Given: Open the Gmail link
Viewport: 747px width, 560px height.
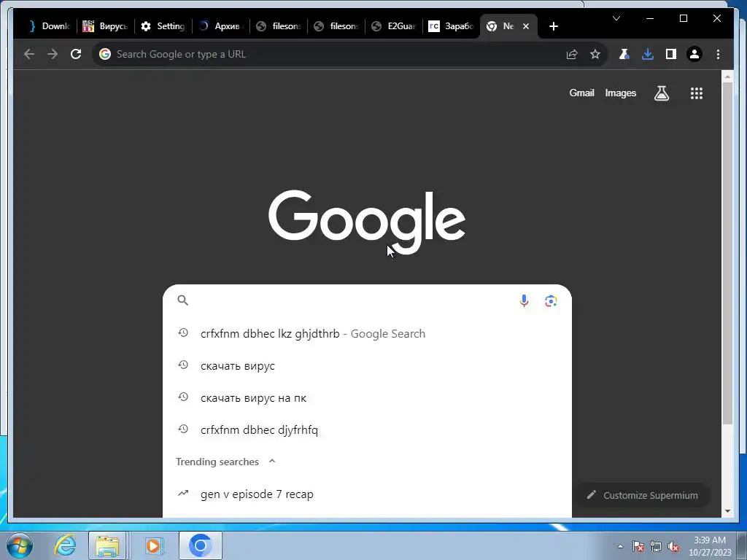Looking at the screenshot, I should tap(581, 93).
